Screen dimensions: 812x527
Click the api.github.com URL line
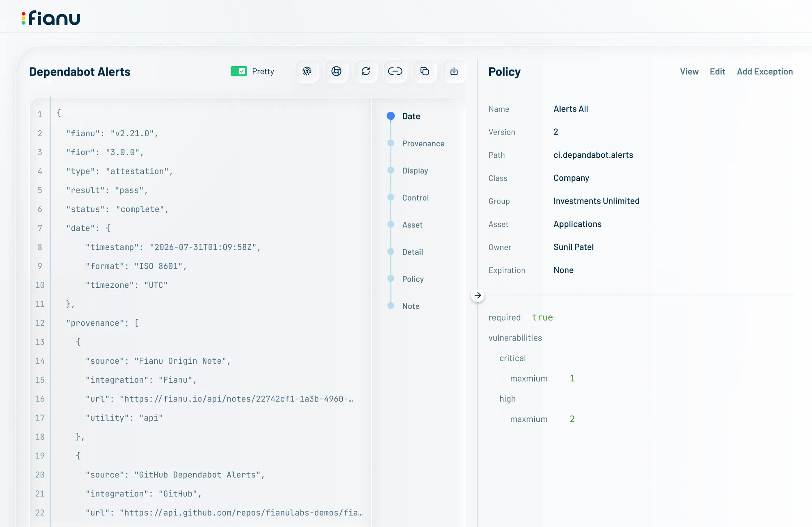coord(224,513)
